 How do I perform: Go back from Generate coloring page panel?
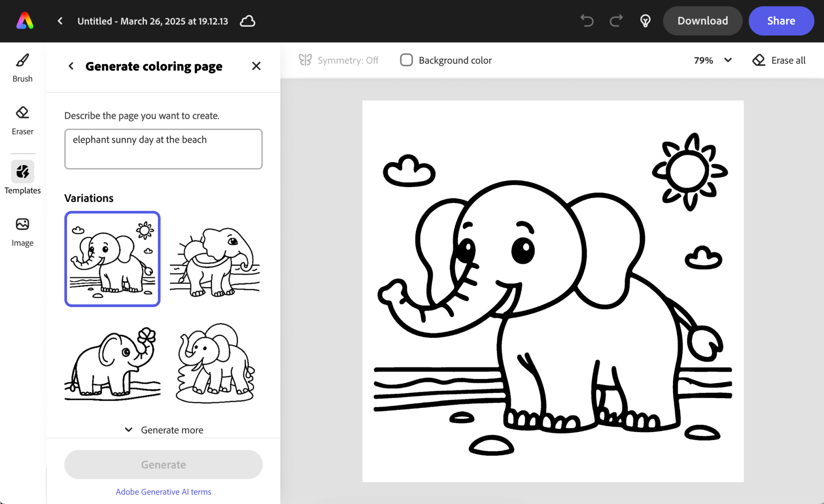[71, 66]
